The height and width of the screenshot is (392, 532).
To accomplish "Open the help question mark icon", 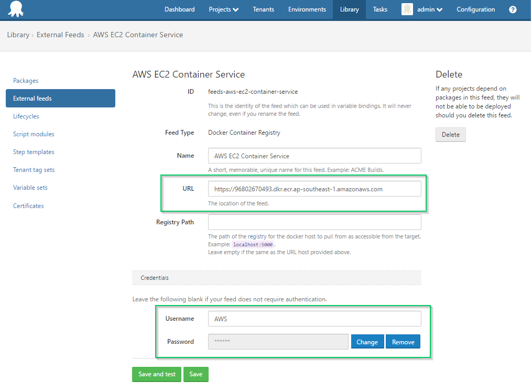I will click(x=512, y=9).
